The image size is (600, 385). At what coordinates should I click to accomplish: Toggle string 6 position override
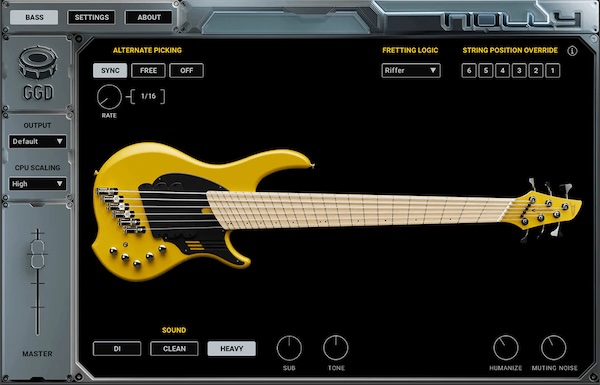tap(469, 71)
